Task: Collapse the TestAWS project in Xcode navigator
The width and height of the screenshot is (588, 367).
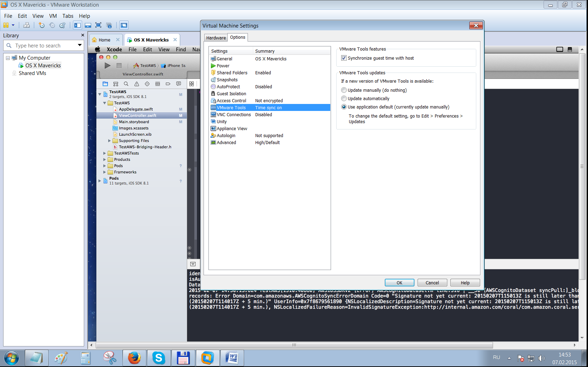Action: (100, 94)
